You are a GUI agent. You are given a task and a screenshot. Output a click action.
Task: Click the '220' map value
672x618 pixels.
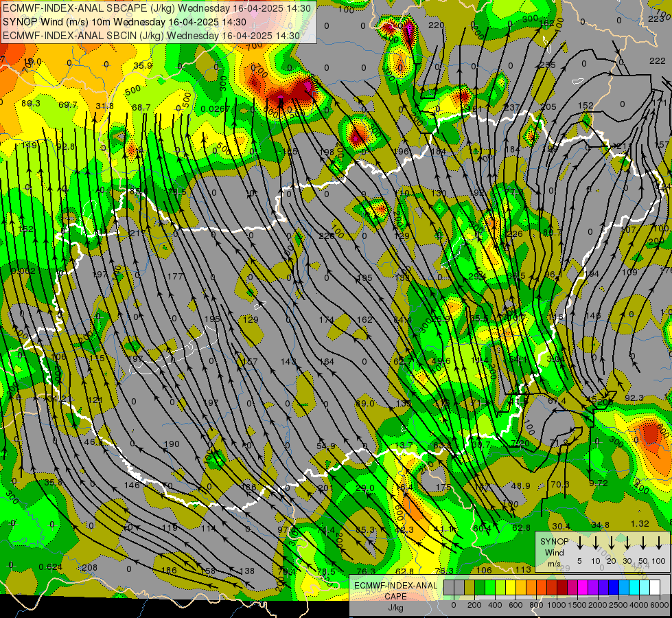tap(437, 25)
